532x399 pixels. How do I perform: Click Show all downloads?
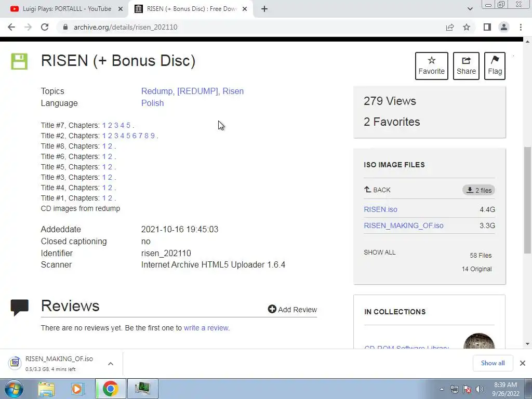click(x=493, y=363)
